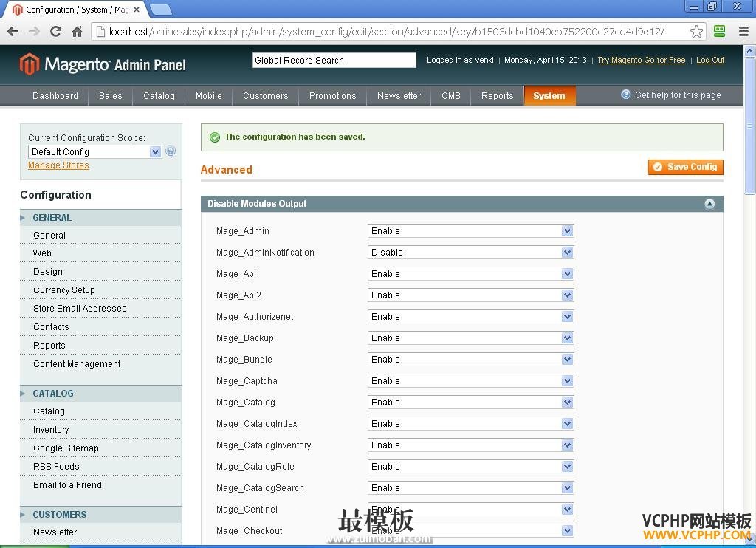Viewport: 756px width, 548px height.
Task: Click Get help for this page
Action: [x=678, y=95]
